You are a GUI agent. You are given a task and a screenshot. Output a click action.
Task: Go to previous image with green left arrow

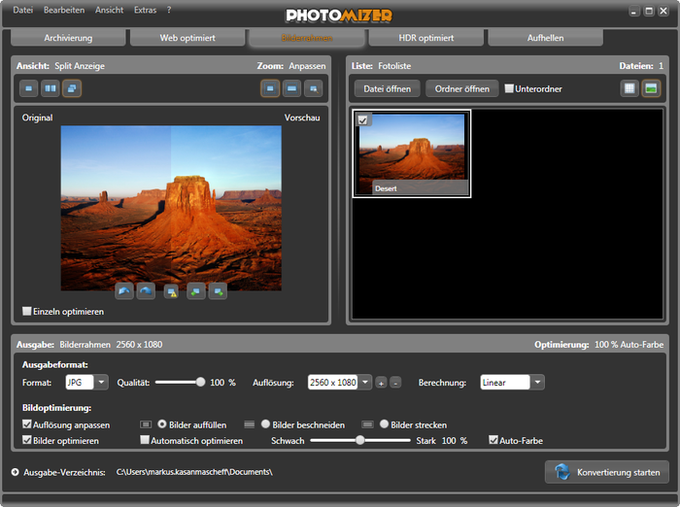coord(195,291)
